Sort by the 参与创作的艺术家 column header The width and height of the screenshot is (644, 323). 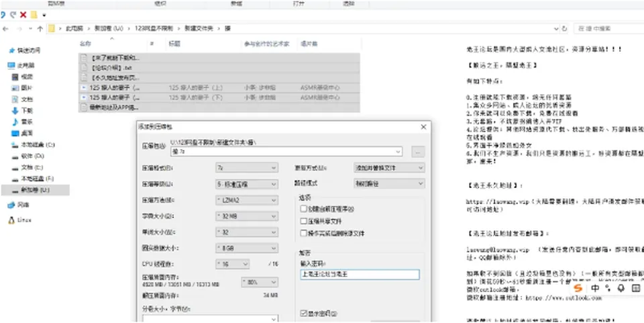(x=266, y=44)
